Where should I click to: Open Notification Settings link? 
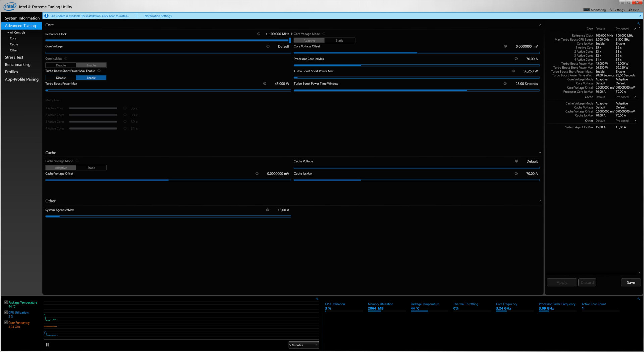pos(158,16)
